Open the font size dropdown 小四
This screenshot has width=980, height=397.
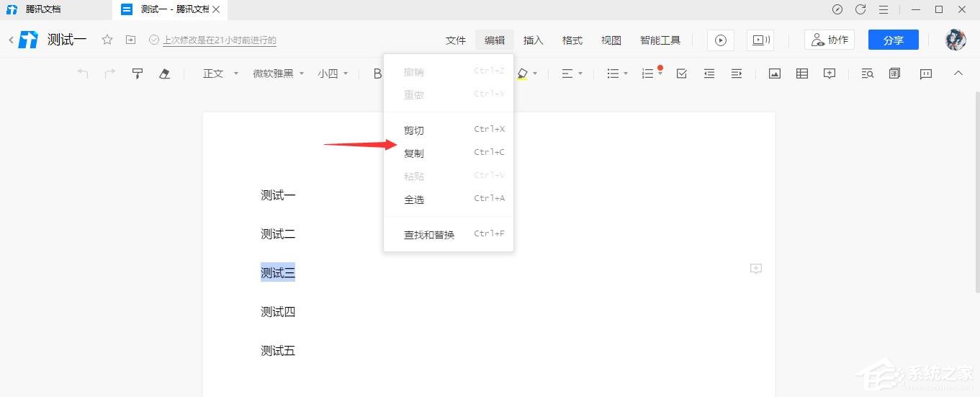(333, 73)
